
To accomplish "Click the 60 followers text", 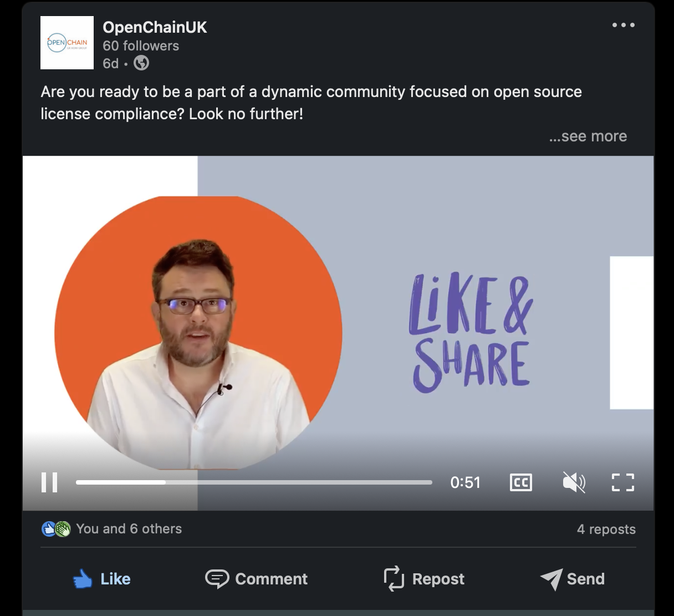I will pyautogui.click(x=141, y=46).
